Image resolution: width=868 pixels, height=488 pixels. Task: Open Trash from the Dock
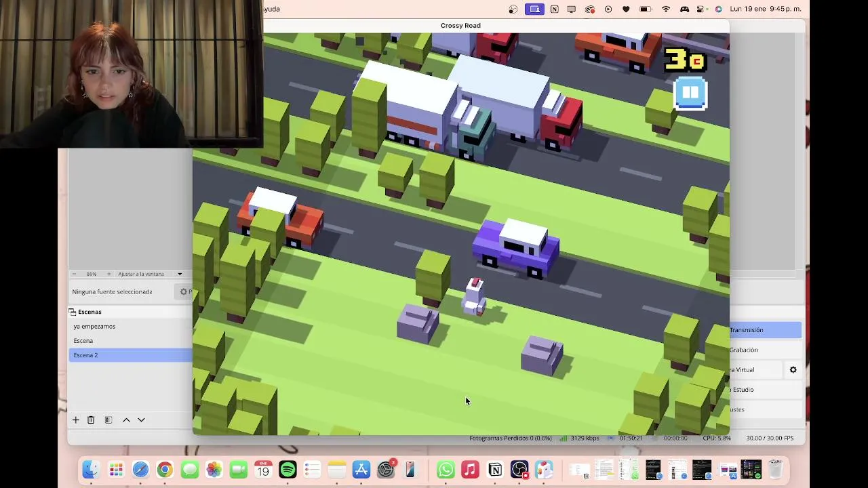coord(776,470)
